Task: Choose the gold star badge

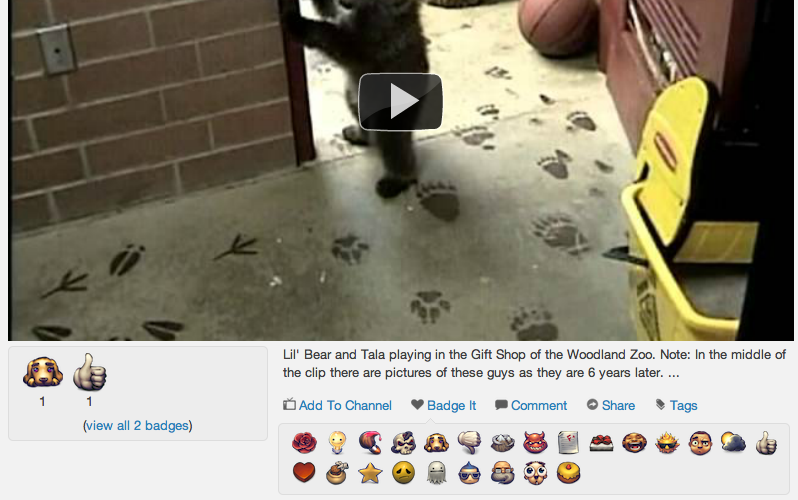Action: coord(370,473)
